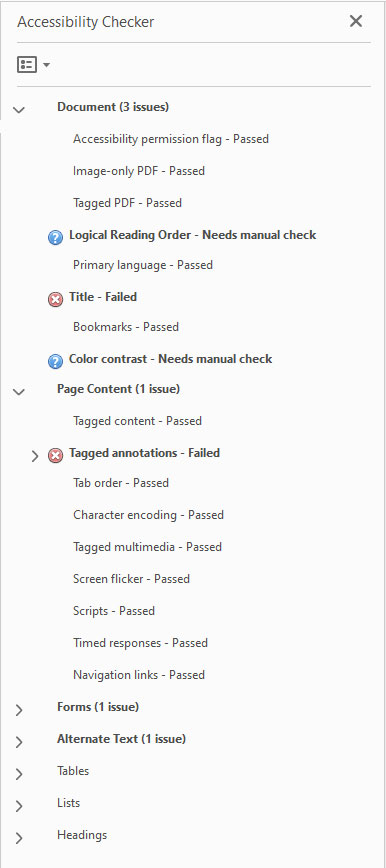The height and width of the screenshot is (868, 386).
Task: Select Title - Failed item
Action: pyautogui.click(x=103, y=297)
